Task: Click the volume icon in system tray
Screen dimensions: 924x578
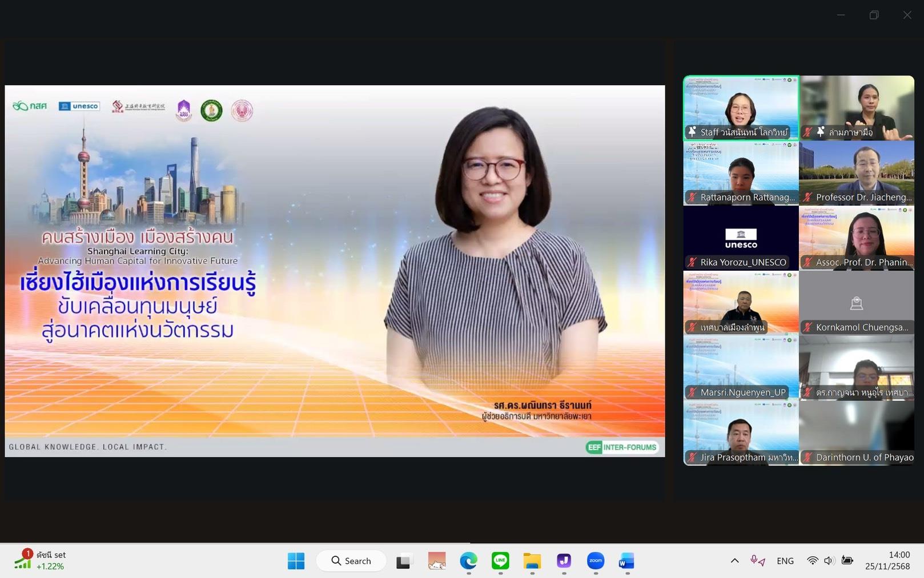Action: click(x=829, y=561)
